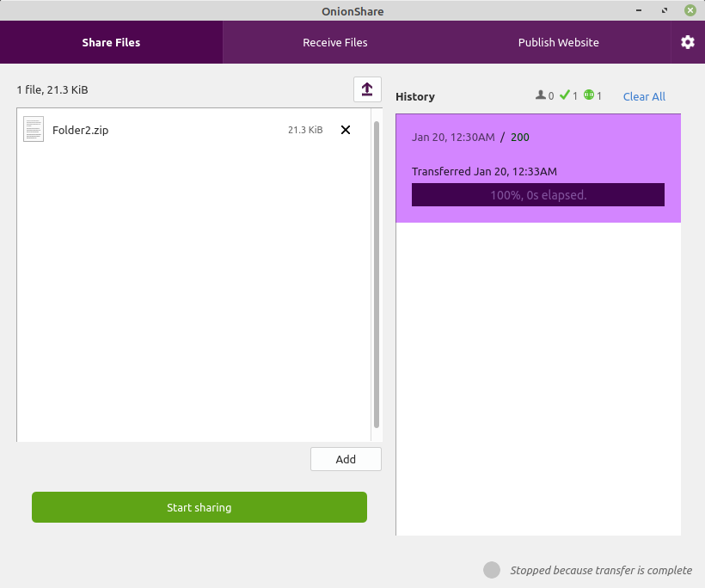Click the in-progress person counter icon
The height and width of the screenshot is (588, 705).
(x=541, y=95)
